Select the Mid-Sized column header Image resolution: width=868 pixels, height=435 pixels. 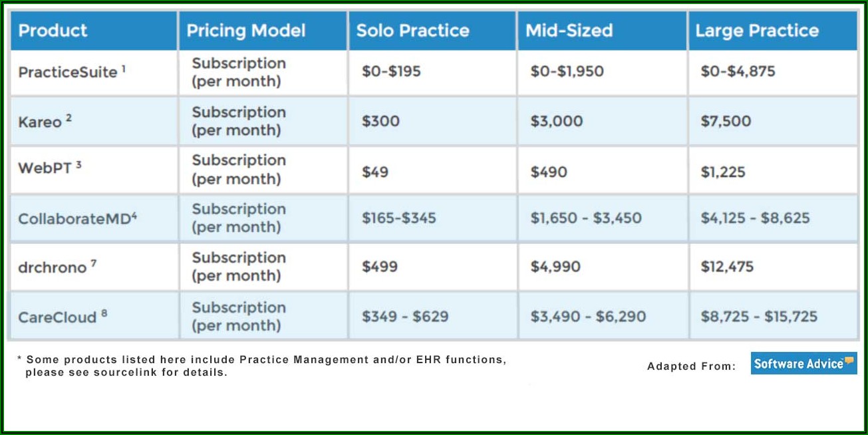[x=569, y=31]
